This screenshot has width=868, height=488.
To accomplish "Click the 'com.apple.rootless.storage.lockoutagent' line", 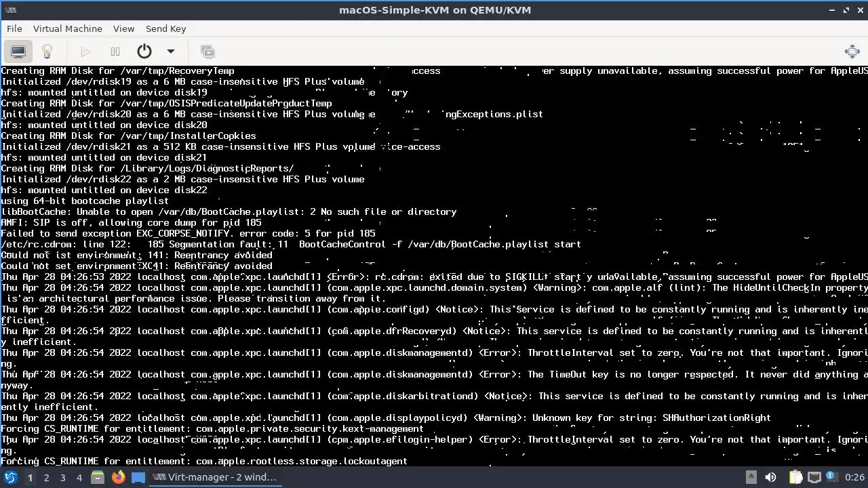I will [x=204, y=461].
